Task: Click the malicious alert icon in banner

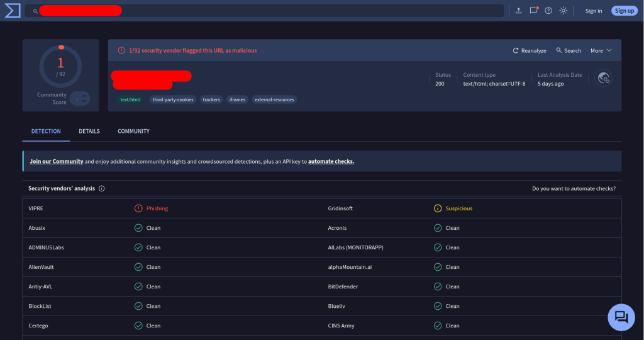Action: click(121, 50)
